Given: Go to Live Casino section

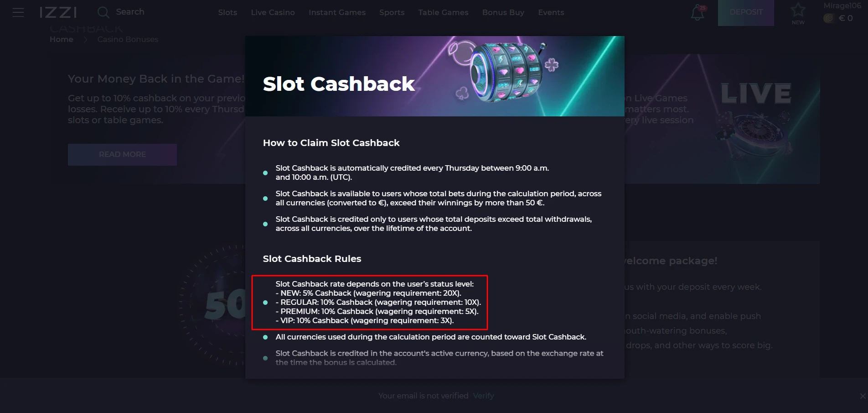Looking at the screenshot, I should [x=273, y=12].
